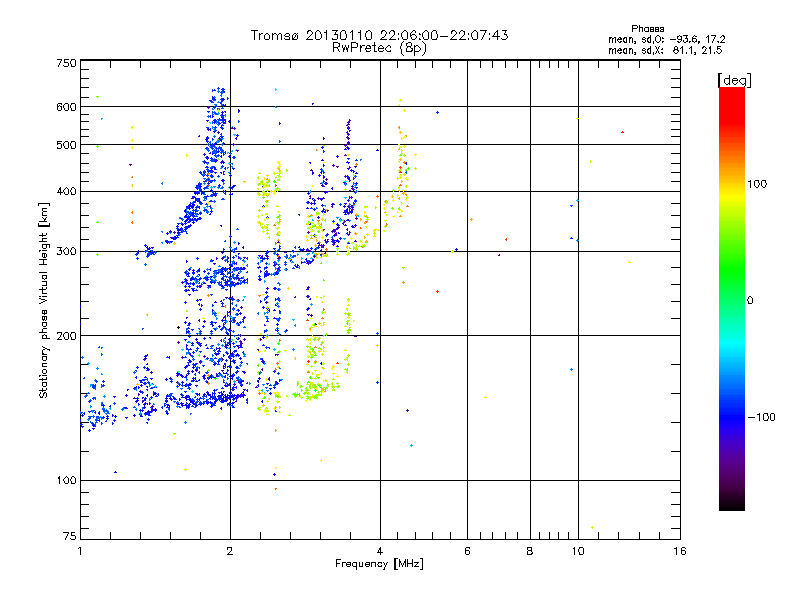Image resolution: width=800 pixels, height=600 pixels.
Task: Click the '-100' colorbar tick label
Action: tap(762, 417)
